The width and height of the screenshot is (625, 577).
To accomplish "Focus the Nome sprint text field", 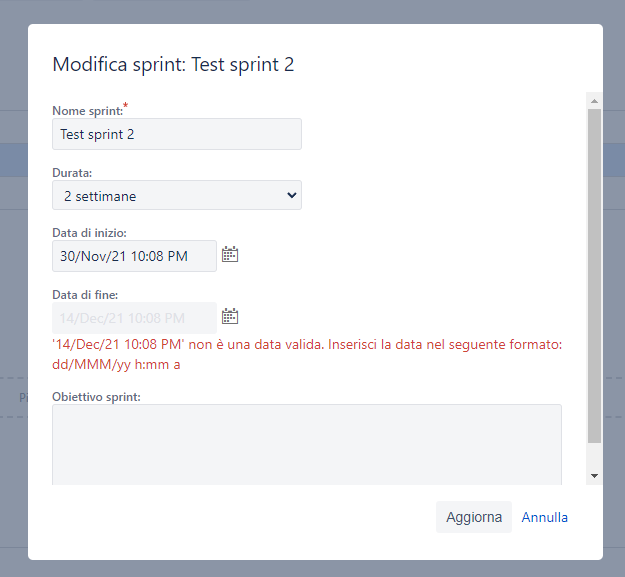I will [x=177, y=134].
